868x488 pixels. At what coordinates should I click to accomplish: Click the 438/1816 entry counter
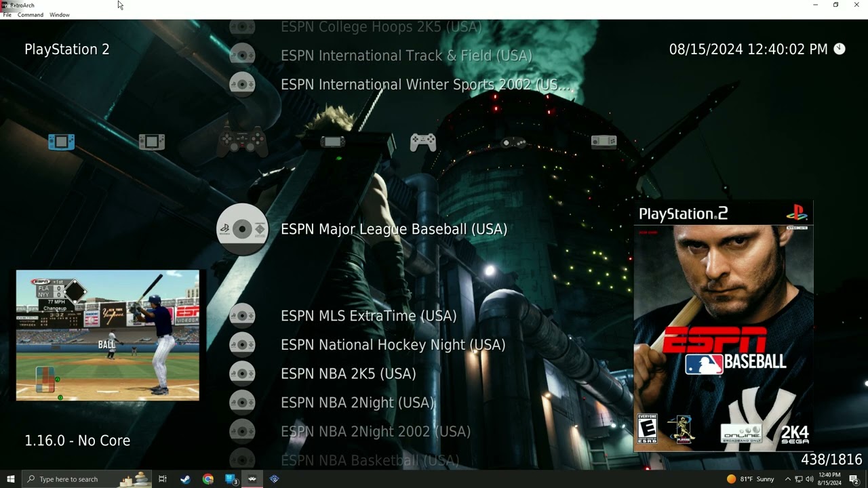(831, 460)
